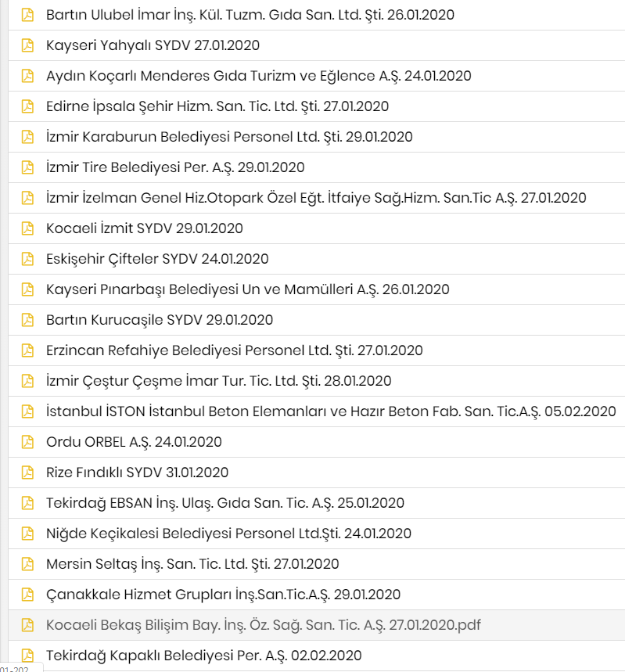Image resolution: width=625 pixels, height=672 pixels.
Task: Open Rize Fındıklı SYDV 31.01.2020 link
Action: point(137,473)
